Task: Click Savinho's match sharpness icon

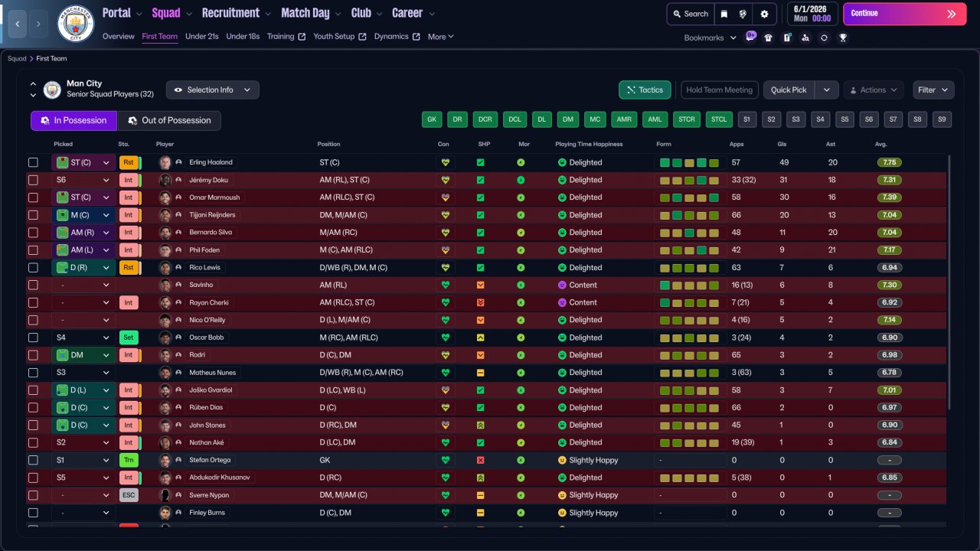Action: click(x=480, y=285)
